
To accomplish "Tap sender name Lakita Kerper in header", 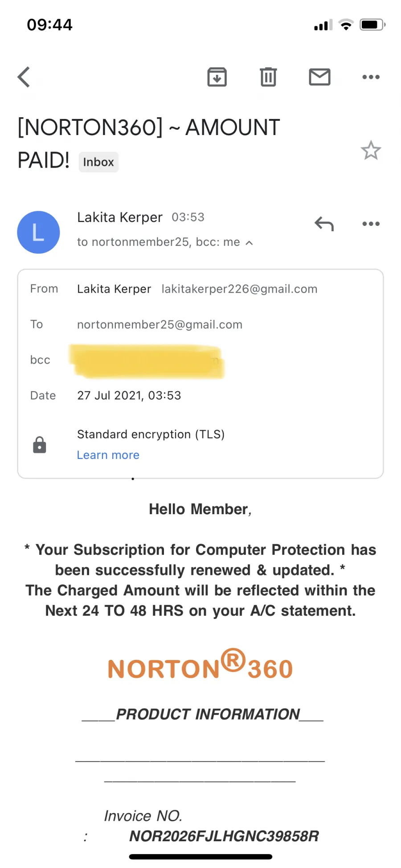I will tap(119, 217).
